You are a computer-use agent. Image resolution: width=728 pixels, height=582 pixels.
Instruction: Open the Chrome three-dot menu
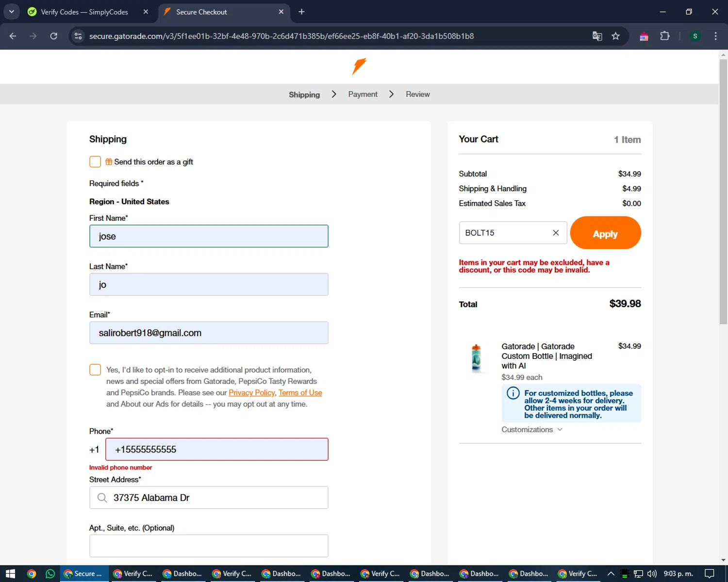click(715, 36)
